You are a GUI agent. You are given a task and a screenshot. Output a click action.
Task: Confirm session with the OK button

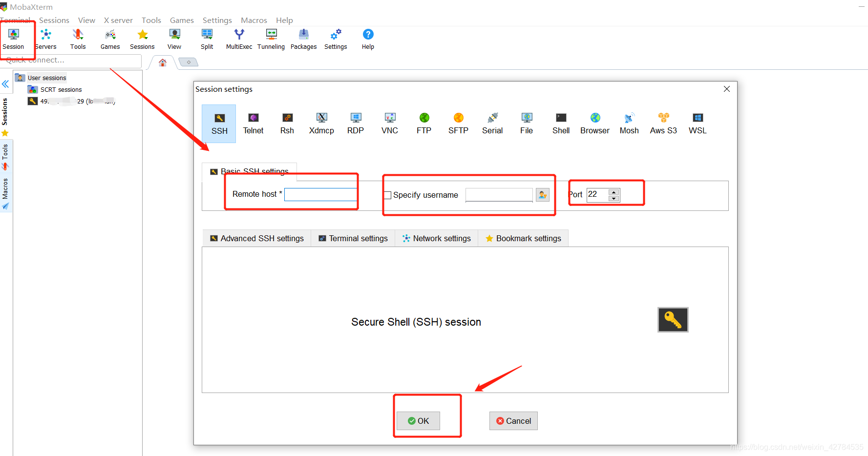[418, 421]
